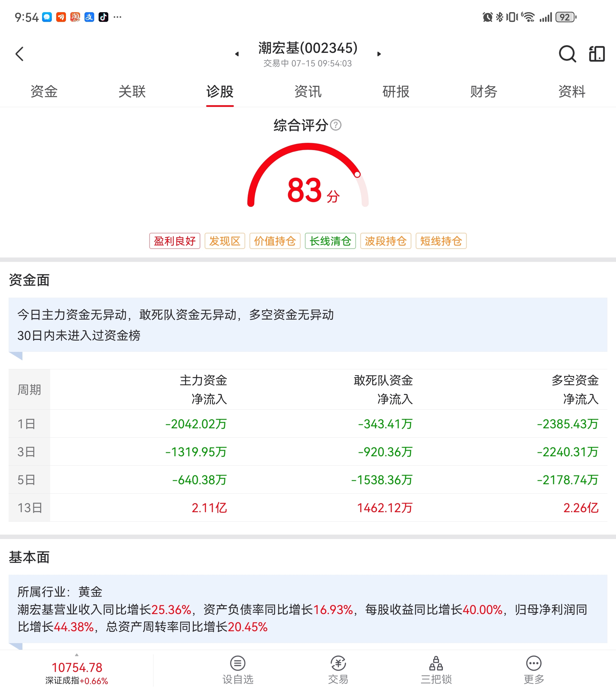Tap the 1日 敢死队 value -343.41万
Screen dimensions: 616x691
385,424
